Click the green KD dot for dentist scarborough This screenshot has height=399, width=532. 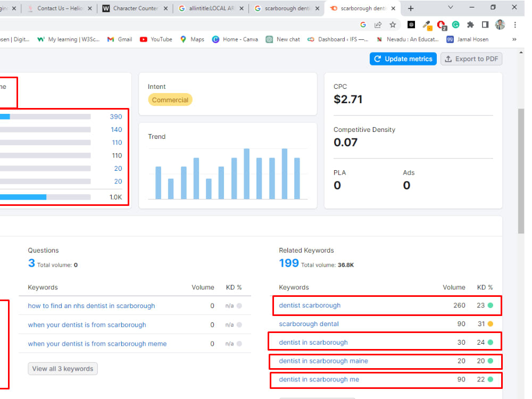[491, 305]
